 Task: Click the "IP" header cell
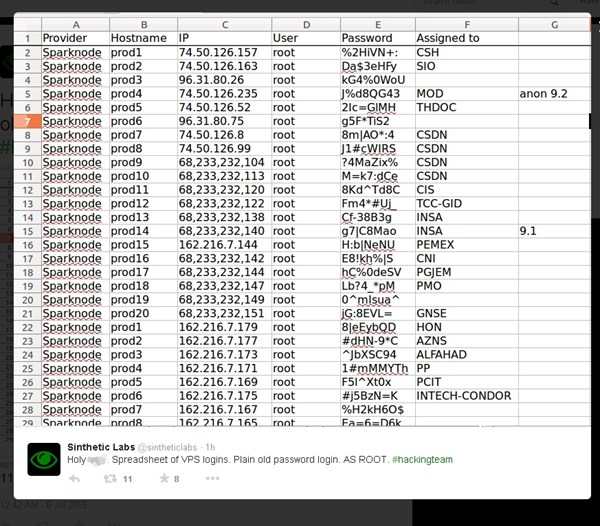coord(225,38)
